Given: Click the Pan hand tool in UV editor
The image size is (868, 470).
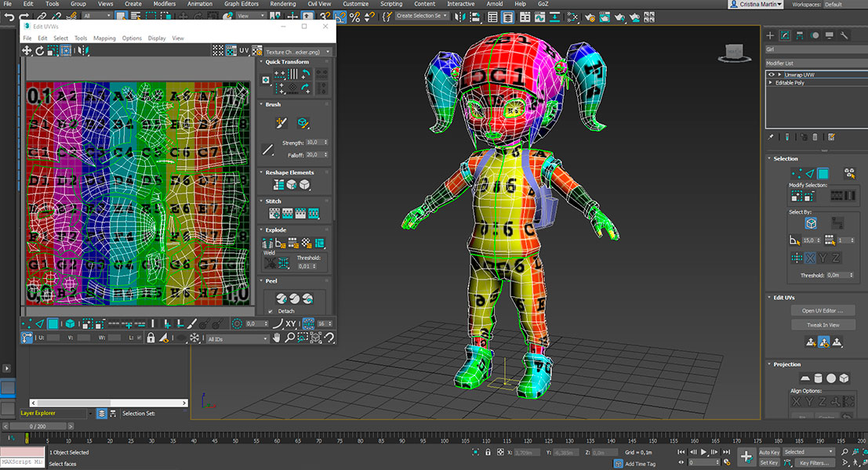Looking at the screenshot, I should [277, 338].
